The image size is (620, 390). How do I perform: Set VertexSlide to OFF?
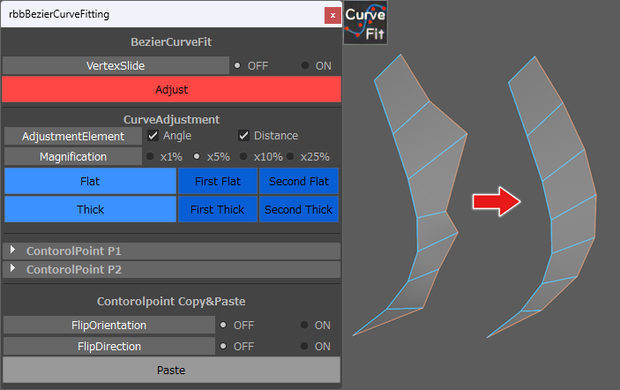point(237,66)
